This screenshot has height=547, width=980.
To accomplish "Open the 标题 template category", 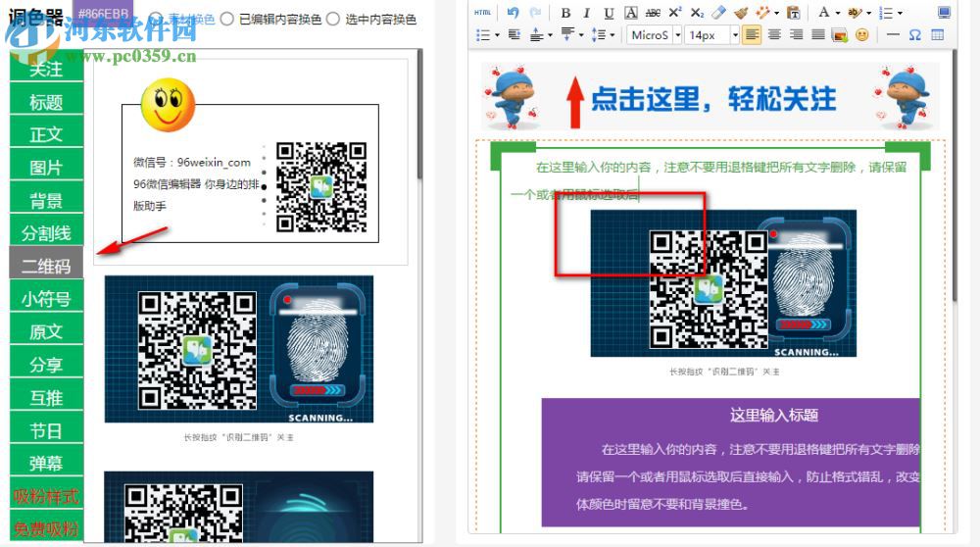I will point(46,101).
